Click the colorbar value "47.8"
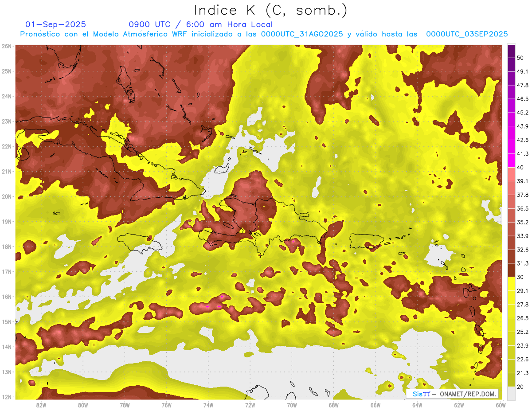This screenshot has width=532, height=411. coord(522,85)
